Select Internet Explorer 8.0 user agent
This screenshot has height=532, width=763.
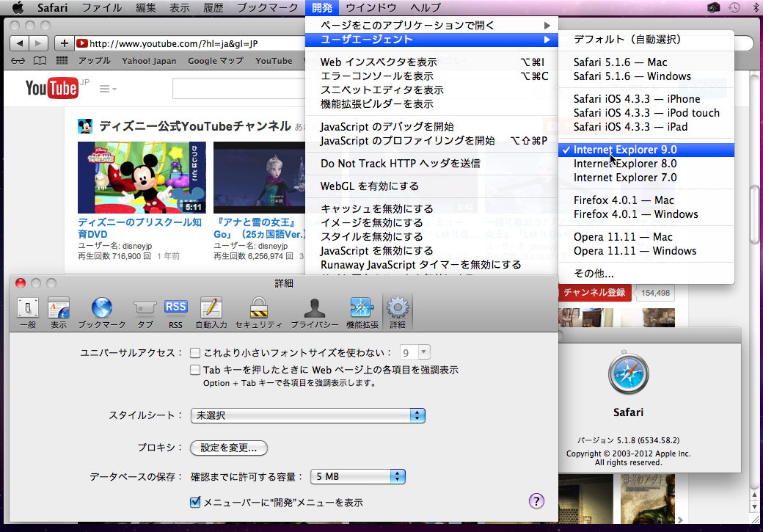tap(646, 164)
